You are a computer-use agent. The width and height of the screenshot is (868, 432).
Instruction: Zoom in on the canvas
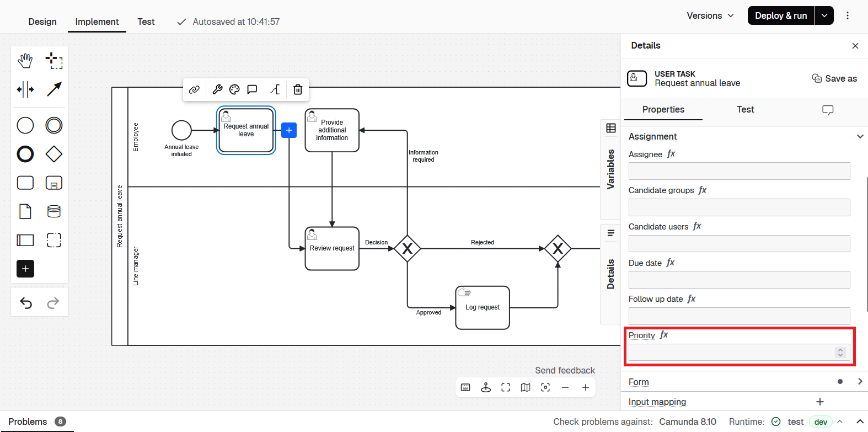(x=586, y=387)
